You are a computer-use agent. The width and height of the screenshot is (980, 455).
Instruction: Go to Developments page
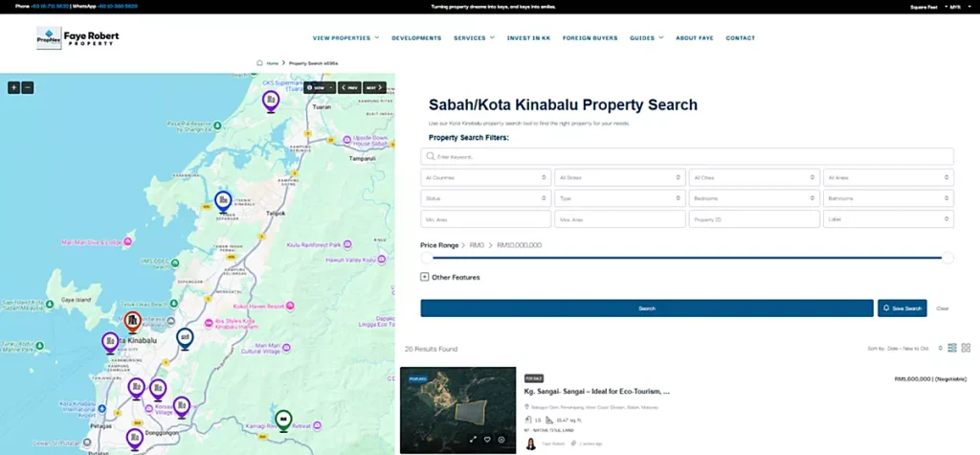click(x=416, y=37)
